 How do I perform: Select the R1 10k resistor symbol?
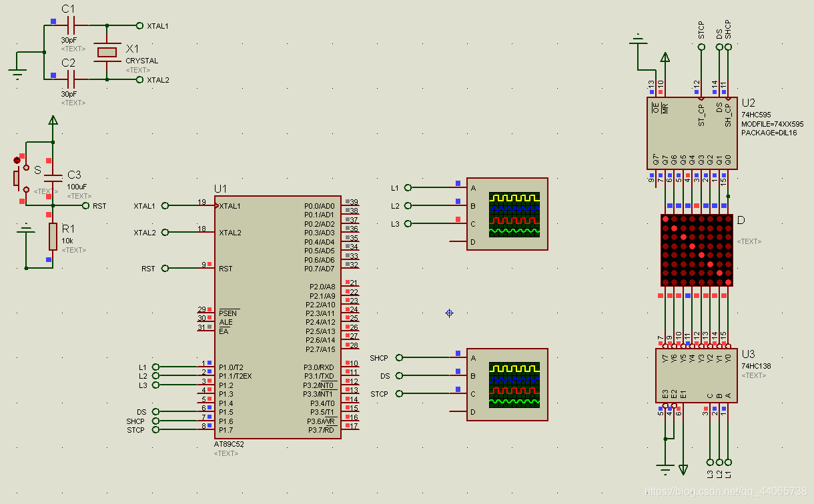(x=53, y=237)
